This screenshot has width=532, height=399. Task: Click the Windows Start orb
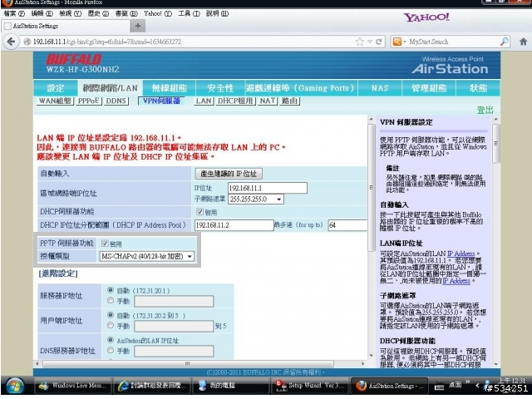14,386
